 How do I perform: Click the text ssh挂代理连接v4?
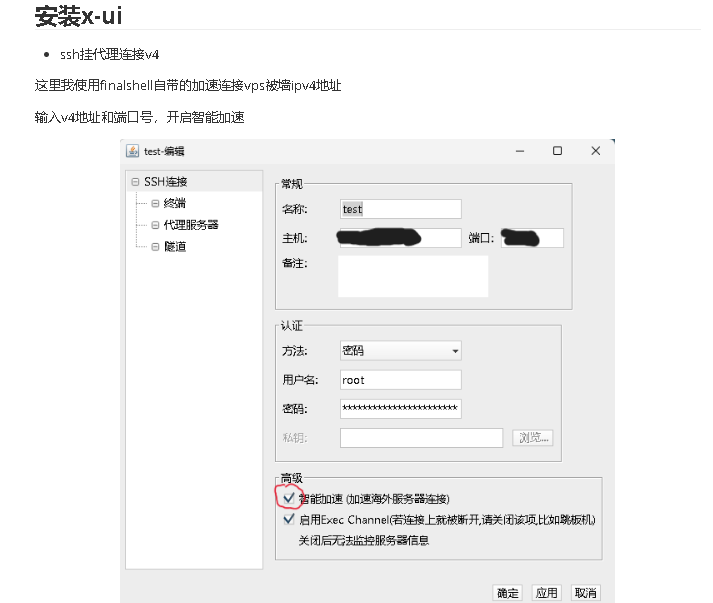click(x=109, y=55)
